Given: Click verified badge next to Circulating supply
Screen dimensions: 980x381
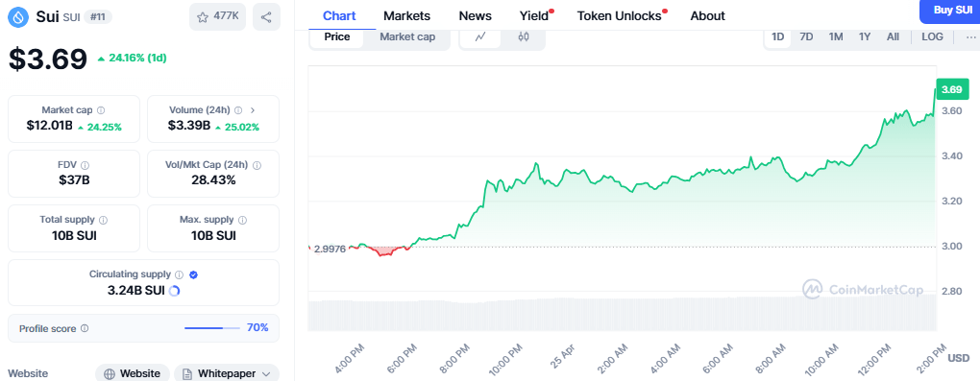Looking at the screenshot, I should pyautogui.click(x=194, y=274).
